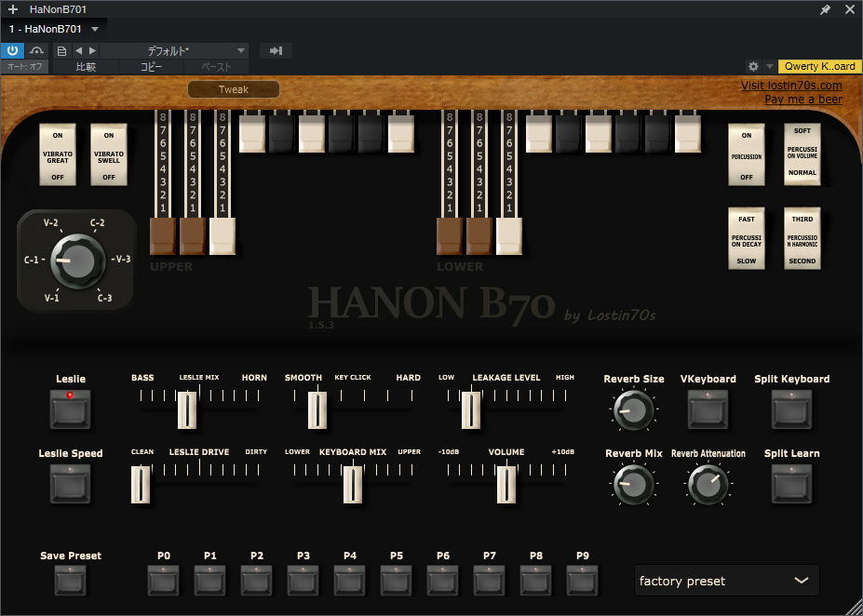This screenshot has width=863, height=616.
Task: Click the plus icon in title bar
Action: point(13,9)
